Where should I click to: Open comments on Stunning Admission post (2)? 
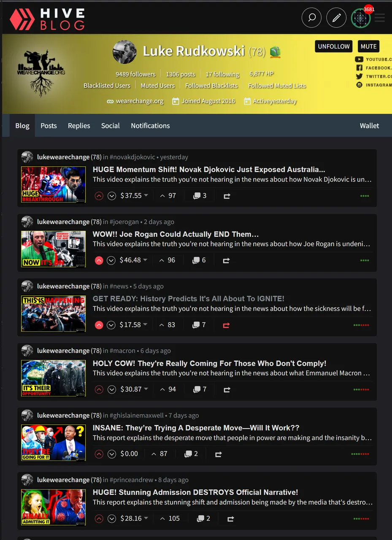point(203,518)
